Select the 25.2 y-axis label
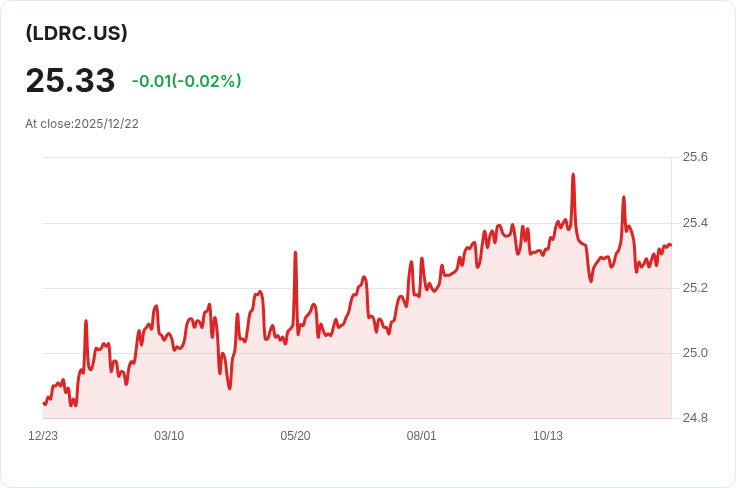The width and height of the screenshot is (736, 488). point(695,288)
